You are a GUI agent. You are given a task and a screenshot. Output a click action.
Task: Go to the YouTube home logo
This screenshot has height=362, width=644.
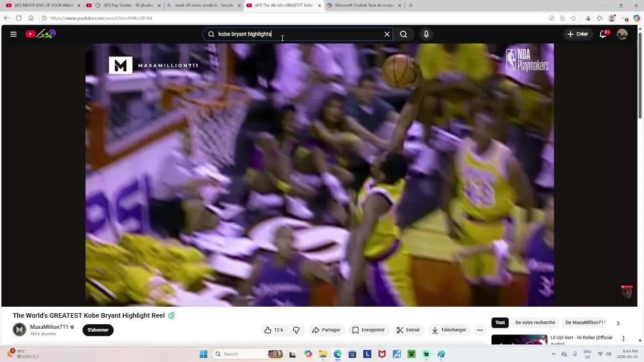pyautogui.click(x=40, y=34)
